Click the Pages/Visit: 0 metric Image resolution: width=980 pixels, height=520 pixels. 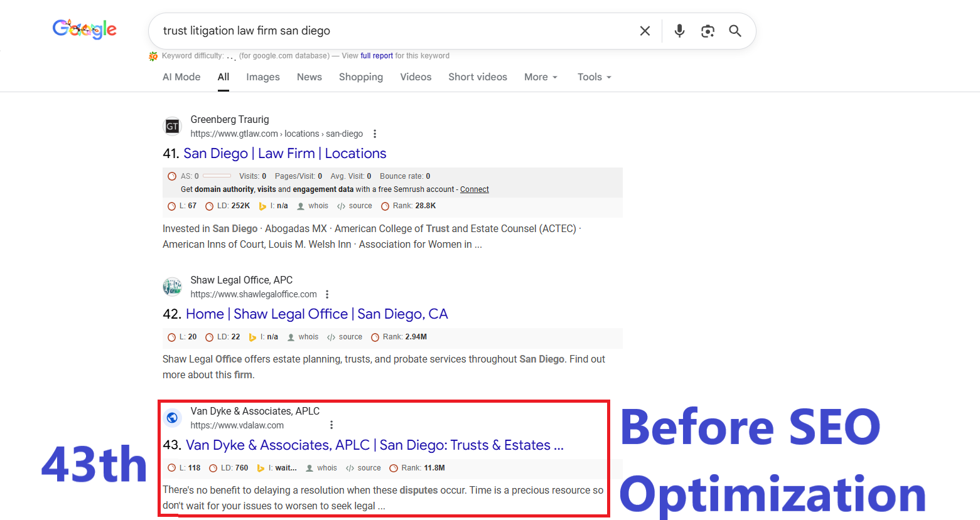pyautogui.click(x=298, y=176)
